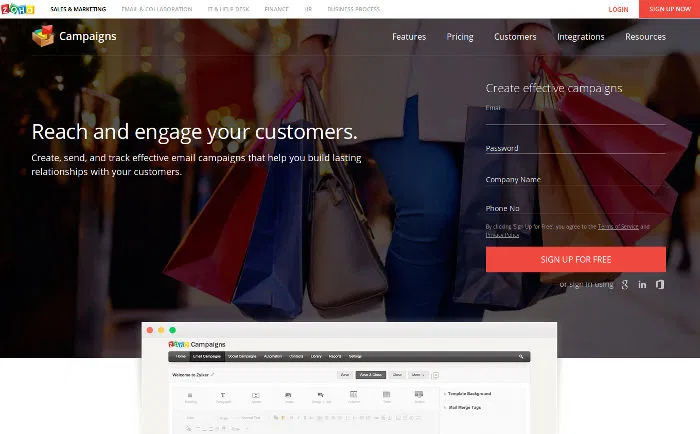Viewport: 700px width, 434px height.
Task: Focus the Password input field
Action: (x=576, y=147)
